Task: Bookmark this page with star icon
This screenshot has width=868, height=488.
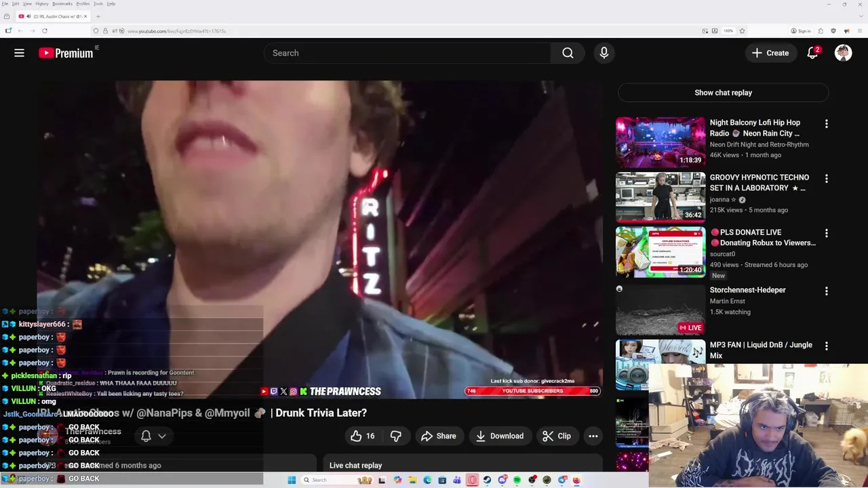Action: (x=742, y=30)
